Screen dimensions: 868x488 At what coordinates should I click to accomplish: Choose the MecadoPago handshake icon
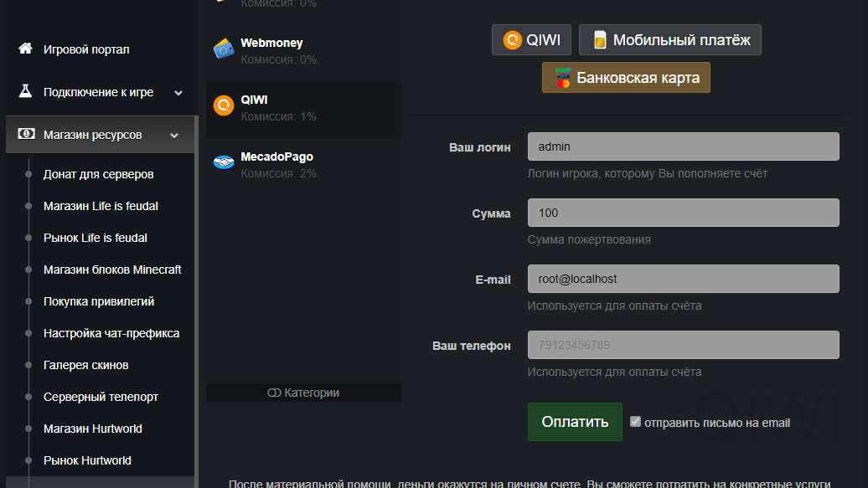[x=224, y=162]
